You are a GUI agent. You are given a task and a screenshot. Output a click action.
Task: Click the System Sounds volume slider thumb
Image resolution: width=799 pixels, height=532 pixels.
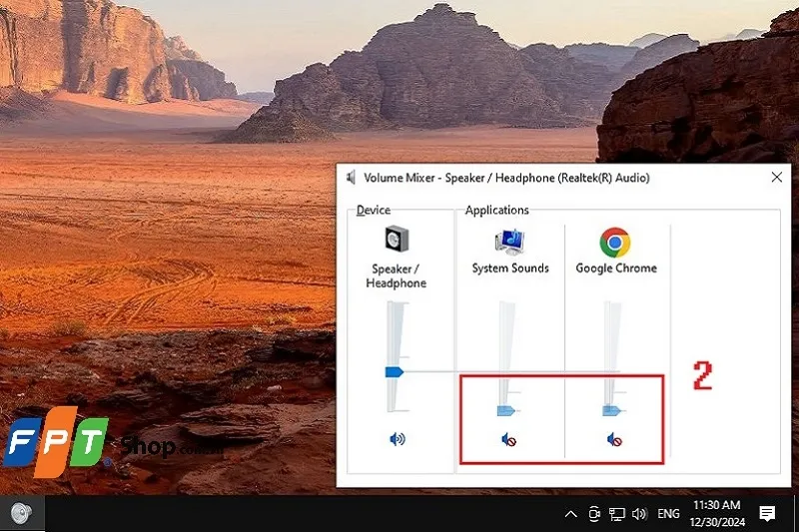tap(506, 410)
